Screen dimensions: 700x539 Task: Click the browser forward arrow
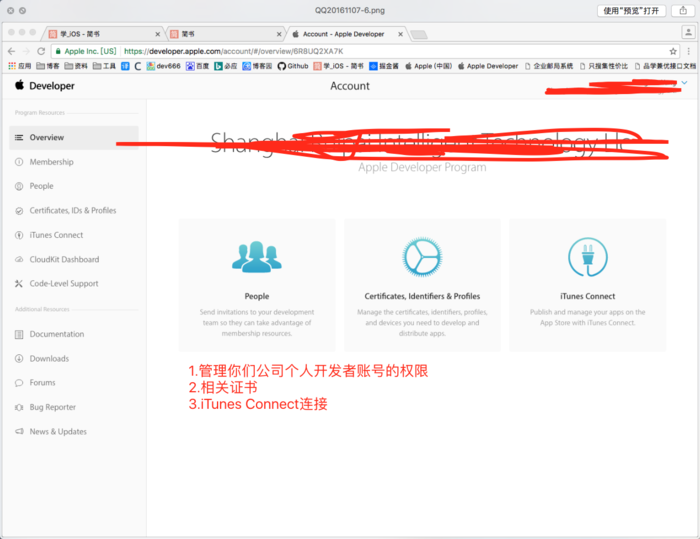pos(26,51)
